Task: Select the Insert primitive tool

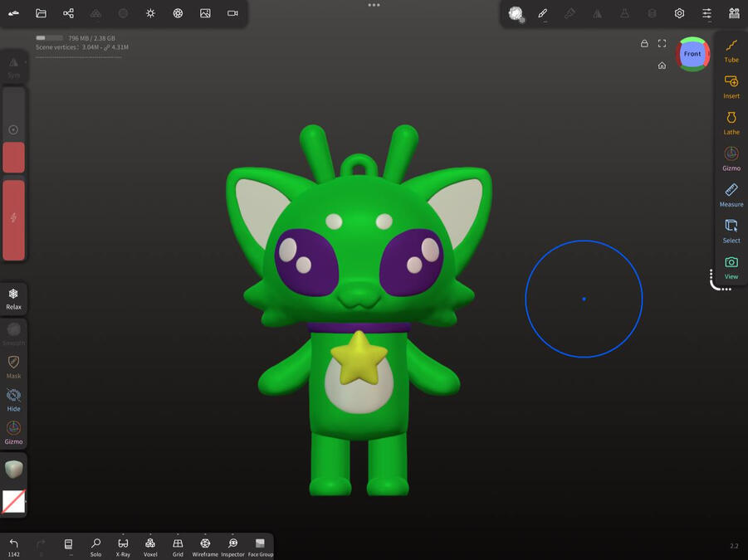Action: tap(731, 85)
